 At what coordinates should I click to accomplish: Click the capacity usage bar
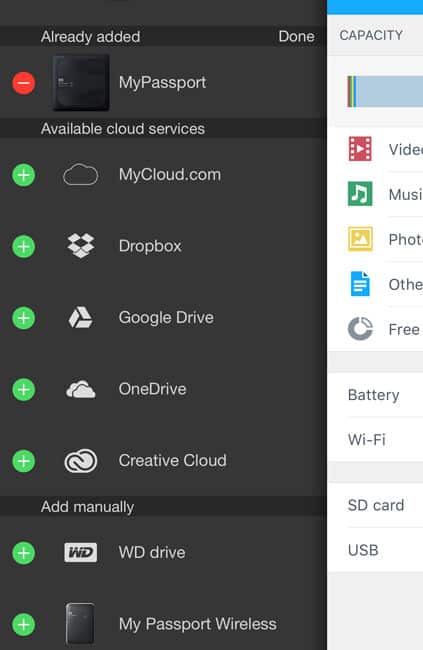pos(385,91)
